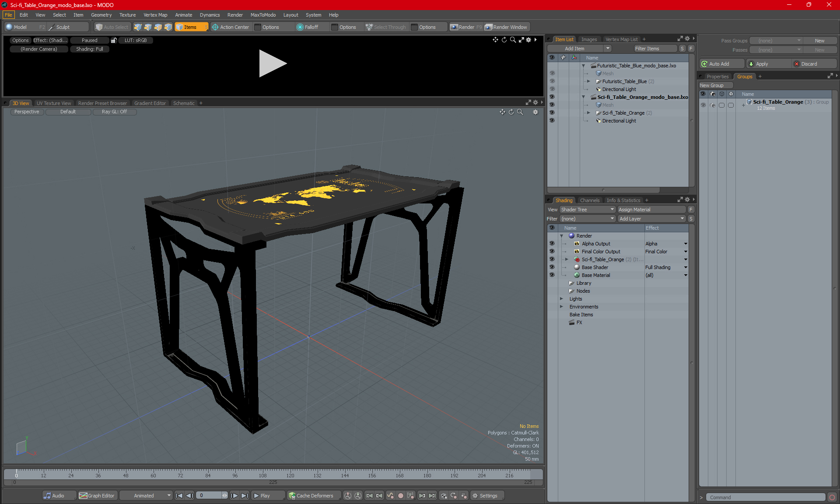
Task: Open the Texture menu
Action: 127,15
